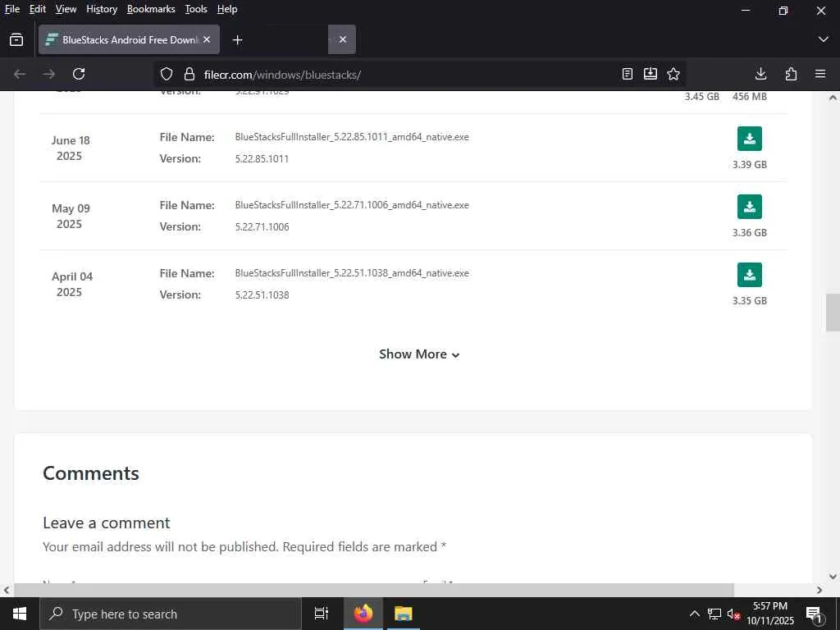840x630 pixels.
Task: Go forward to next page
Action: tap(49, 74)
